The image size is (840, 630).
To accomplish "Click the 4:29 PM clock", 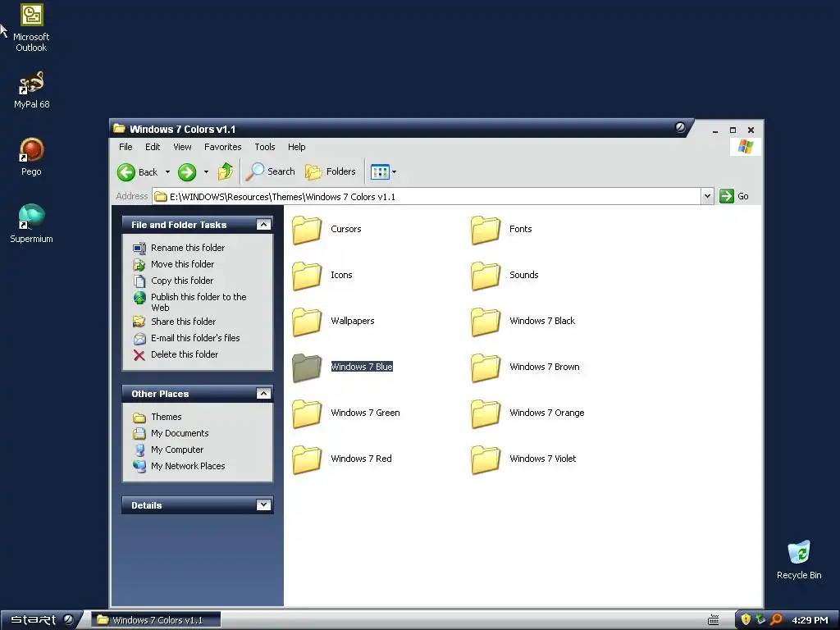I will [810, 620].
